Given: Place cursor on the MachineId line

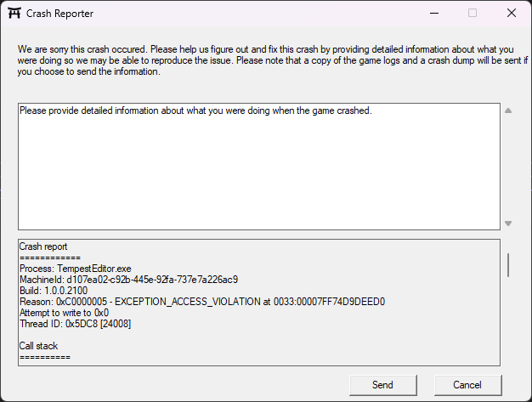Looking at the screenshot, I should pyautogui.click(x=127, y=279).
